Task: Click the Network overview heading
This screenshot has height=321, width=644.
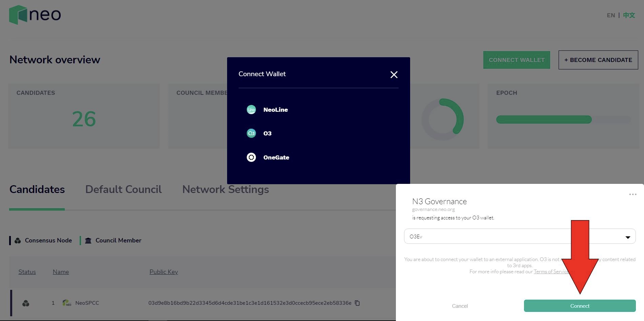Action: (55, 60)
